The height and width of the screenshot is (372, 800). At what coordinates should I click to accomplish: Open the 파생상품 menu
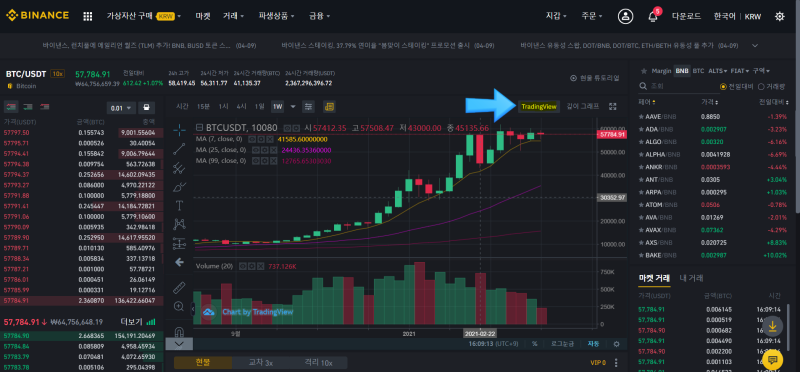pos(276,16)
